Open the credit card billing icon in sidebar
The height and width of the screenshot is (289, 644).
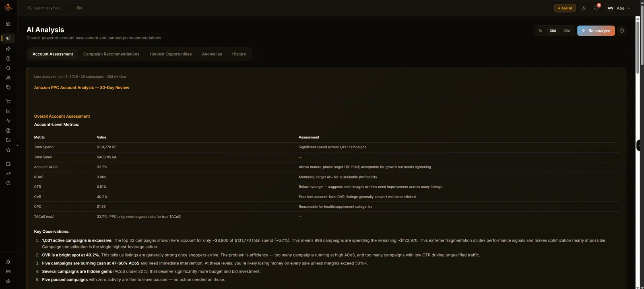pyautogui.click(x=8, y=271)
